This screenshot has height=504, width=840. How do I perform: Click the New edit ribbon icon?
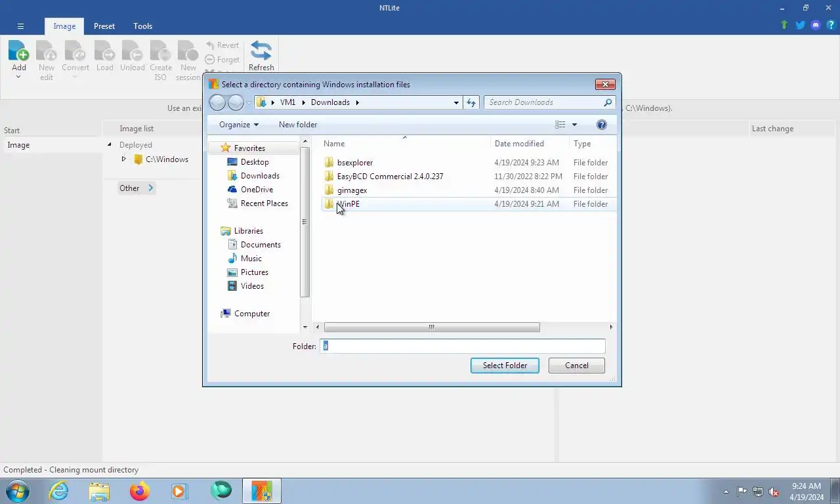click(x=47, y=51)
